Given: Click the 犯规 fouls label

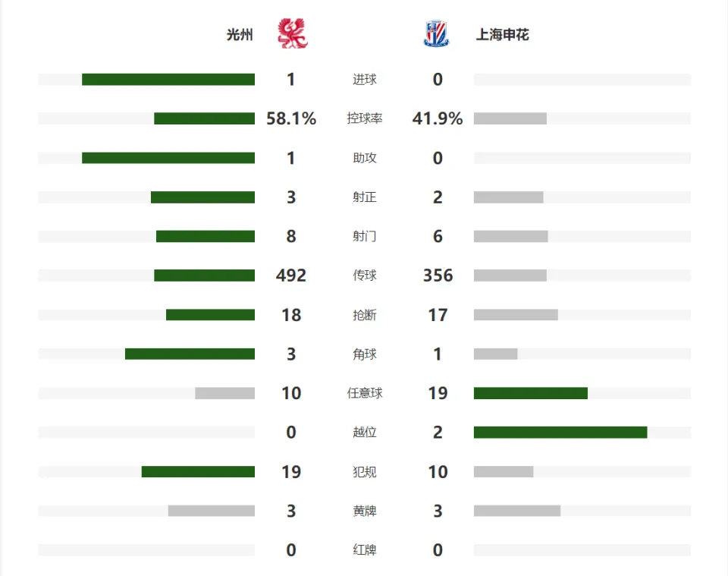Looking at the screenshot, I should tap(365, 472).
